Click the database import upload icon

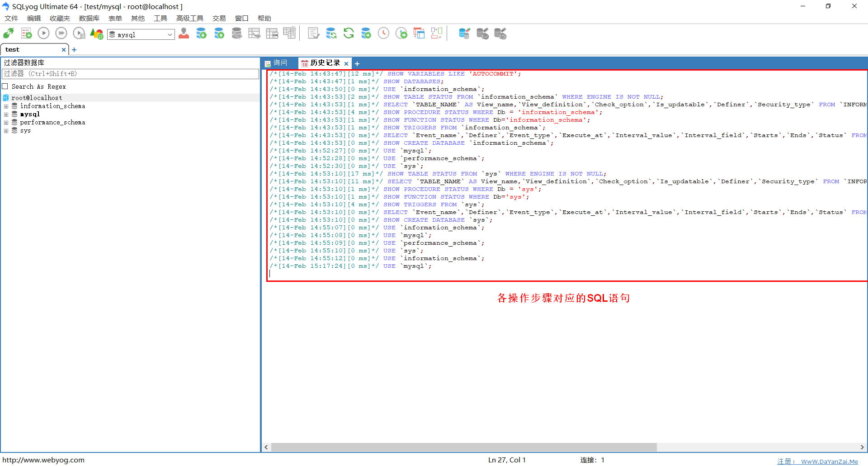(219, 33)
